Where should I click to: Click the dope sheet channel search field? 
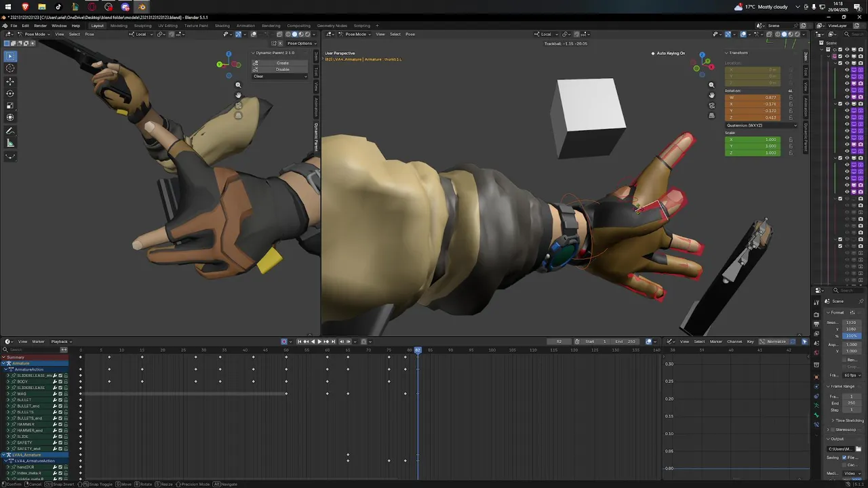click(31, 350)
